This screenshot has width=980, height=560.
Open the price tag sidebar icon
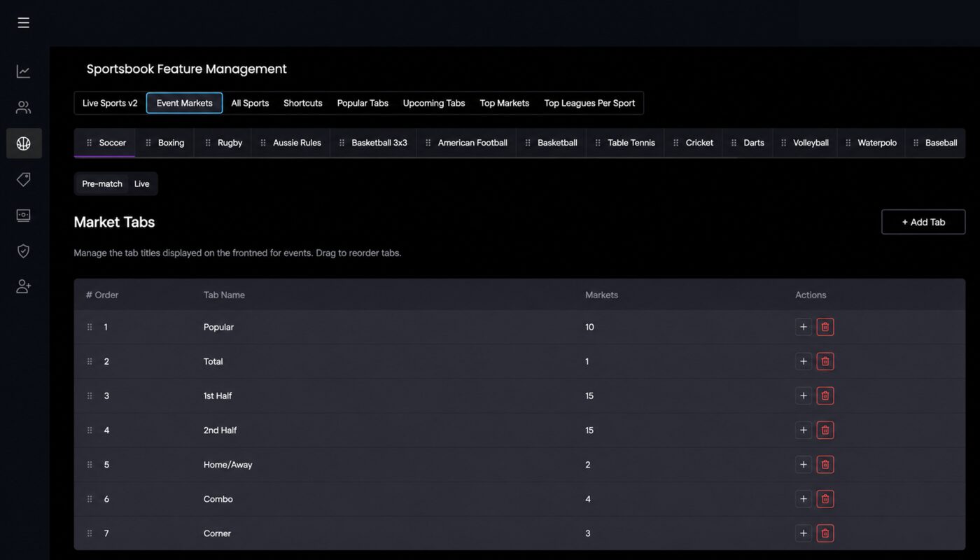click(x=23, y=179)
